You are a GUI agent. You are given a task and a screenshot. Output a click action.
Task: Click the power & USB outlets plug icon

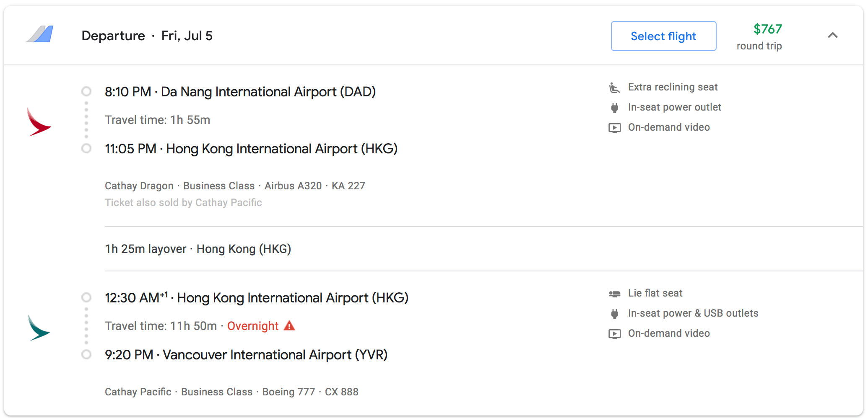click(x=614, y=314)
